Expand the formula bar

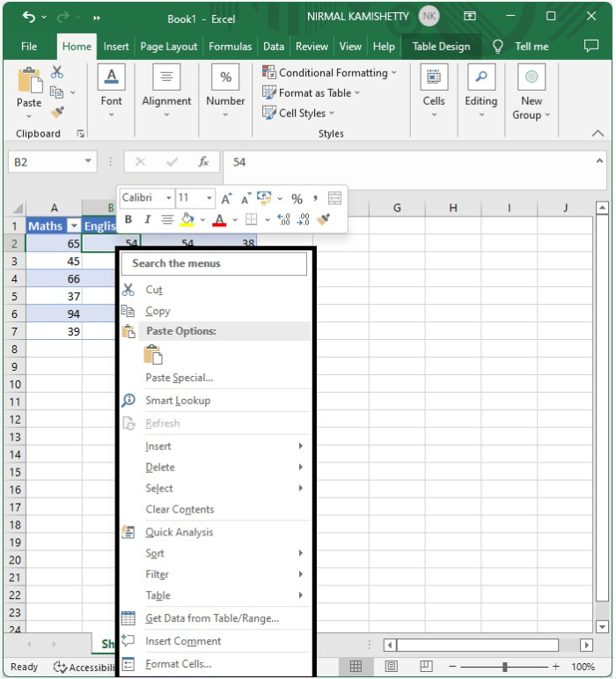(599, 161)
